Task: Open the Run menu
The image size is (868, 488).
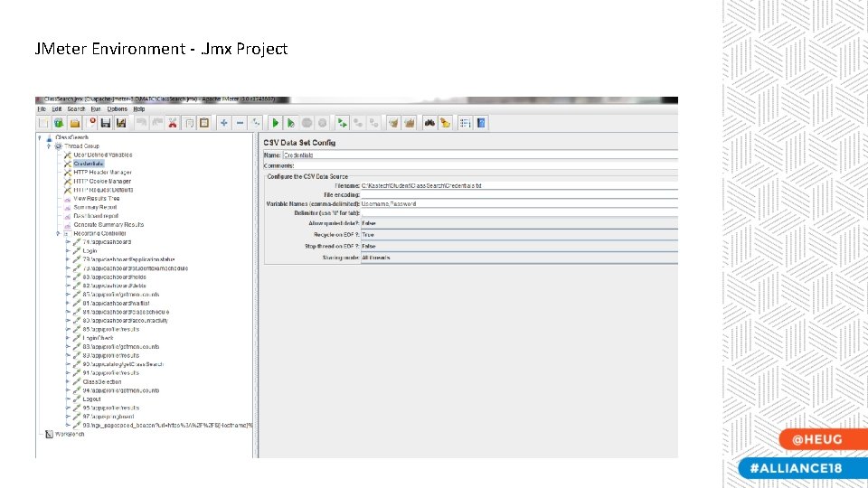Action: (x=96, y=109)
